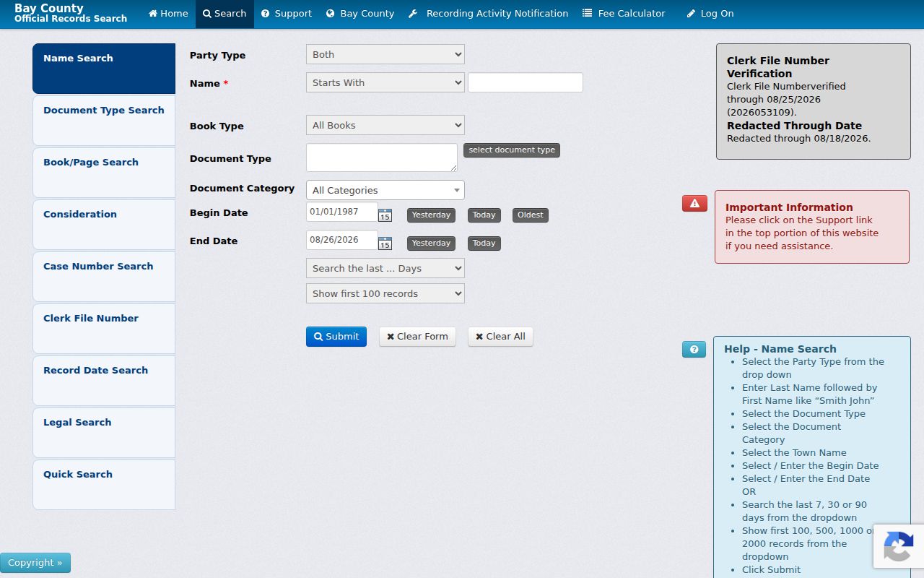The height and width of the screenshot is (578, 924).
Task: Set Begin Date to Today
Action: [x=484, y=215]
